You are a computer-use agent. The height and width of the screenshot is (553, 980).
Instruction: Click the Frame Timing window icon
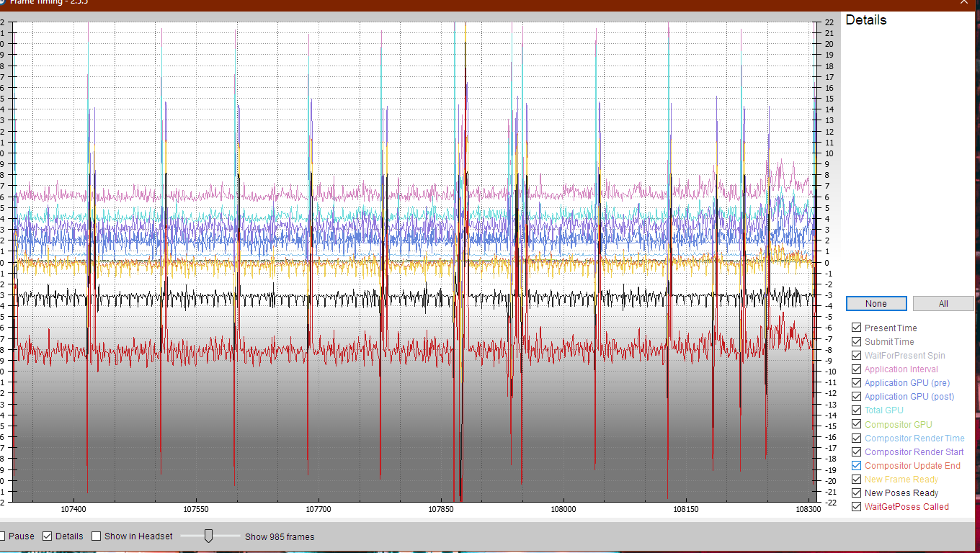tap(2, 2)
